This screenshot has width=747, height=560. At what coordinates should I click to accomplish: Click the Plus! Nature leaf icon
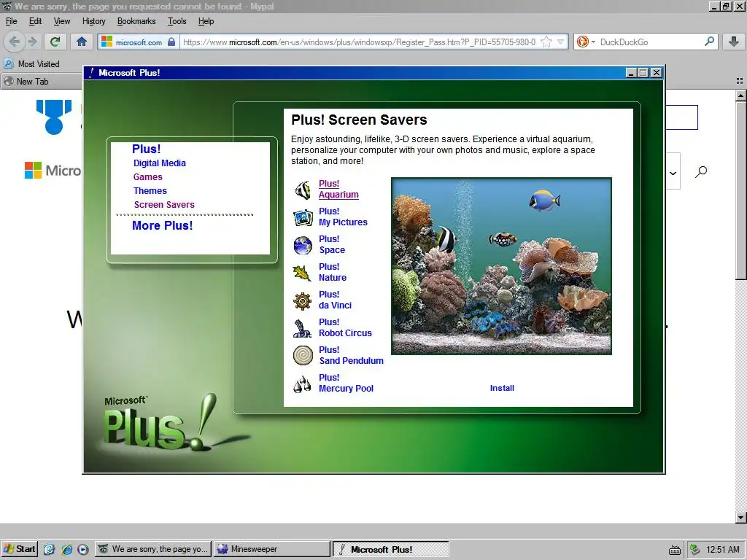tap(302, 273)
